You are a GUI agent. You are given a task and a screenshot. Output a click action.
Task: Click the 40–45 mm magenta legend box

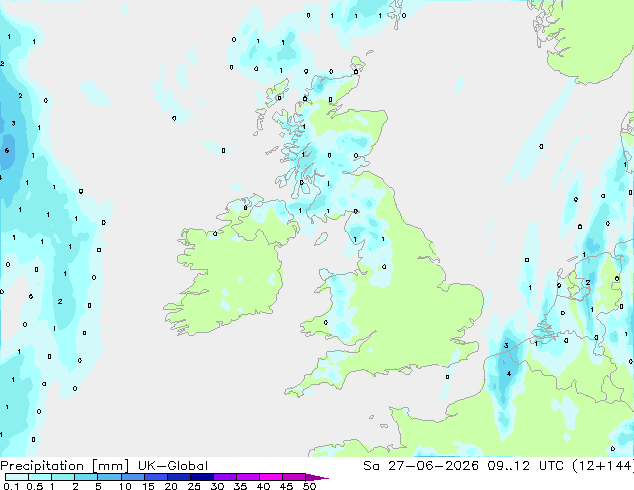270,477
